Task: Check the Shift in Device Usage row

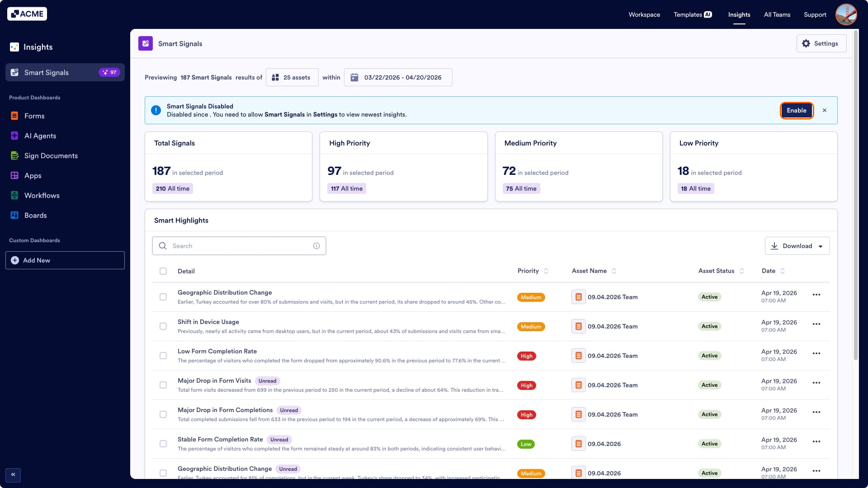Action: click(163, 327)
